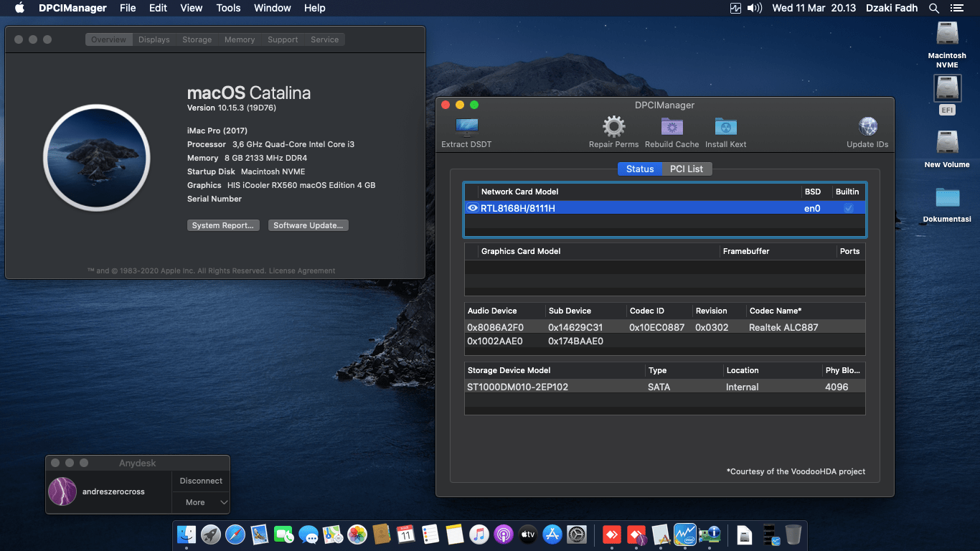Open the Window menu
The image size is (980, 551).
pos(272,8)
